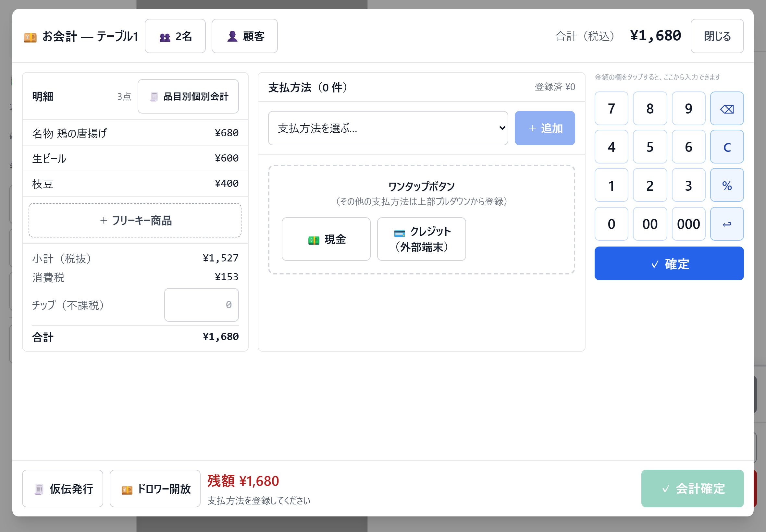Tap the single 0 key
The width and height of the screenshot is (766, 532).
[x=611, y=224]
